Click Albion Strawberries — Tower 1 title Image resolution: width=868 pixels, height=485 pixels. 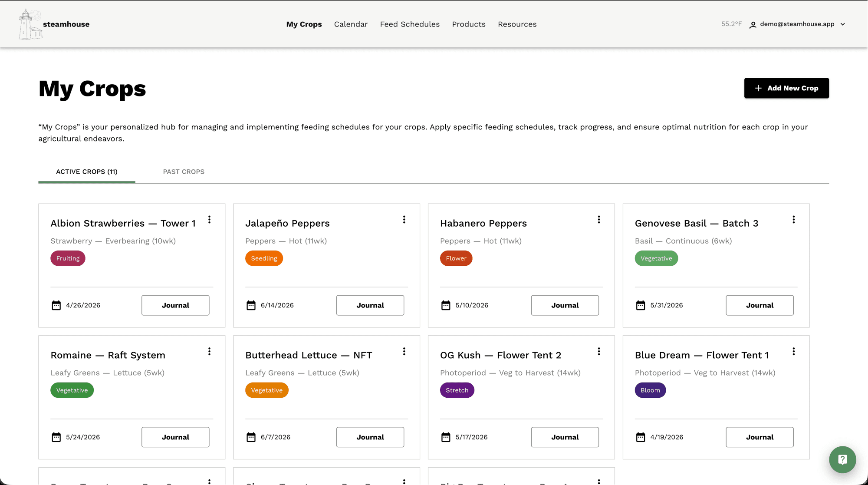click(123, 223)
